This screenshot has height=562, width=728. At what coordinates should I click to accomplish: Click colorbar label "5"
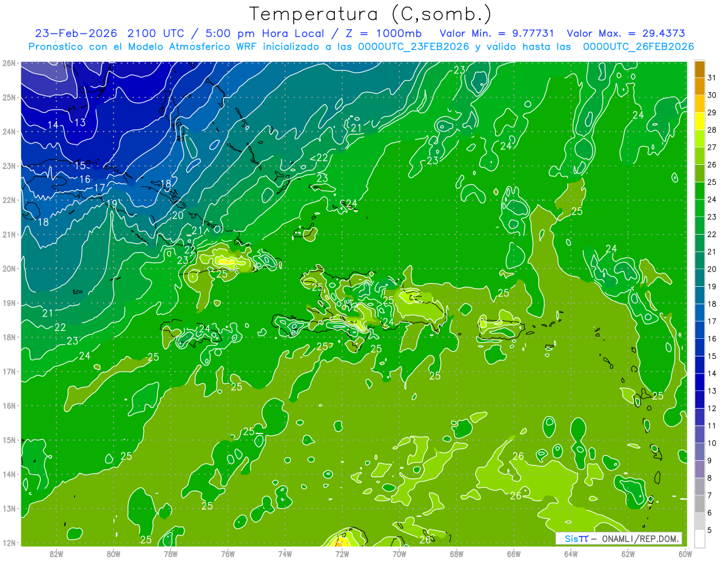pyautogui.click(x=710, y=530)
